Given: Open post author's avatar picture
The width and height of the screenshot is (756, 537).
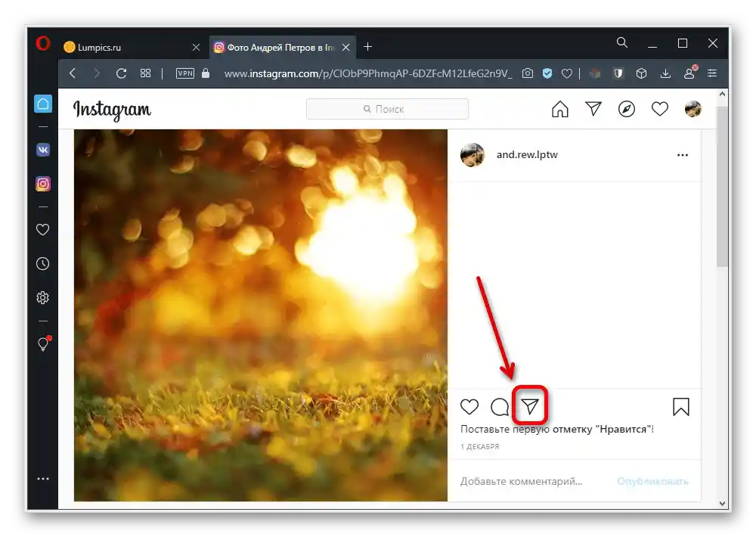Looking at the screenshot, I should point(472,155).
